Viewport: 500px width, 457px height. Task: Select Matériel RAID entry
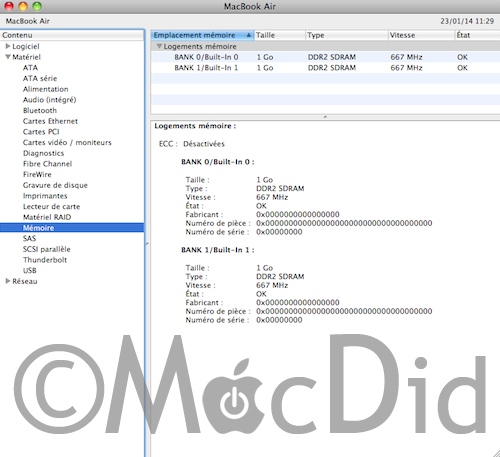pos(47,217)
